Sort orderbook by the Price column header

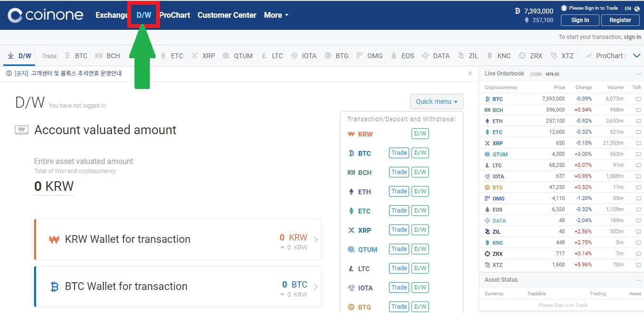click(559, 88)
